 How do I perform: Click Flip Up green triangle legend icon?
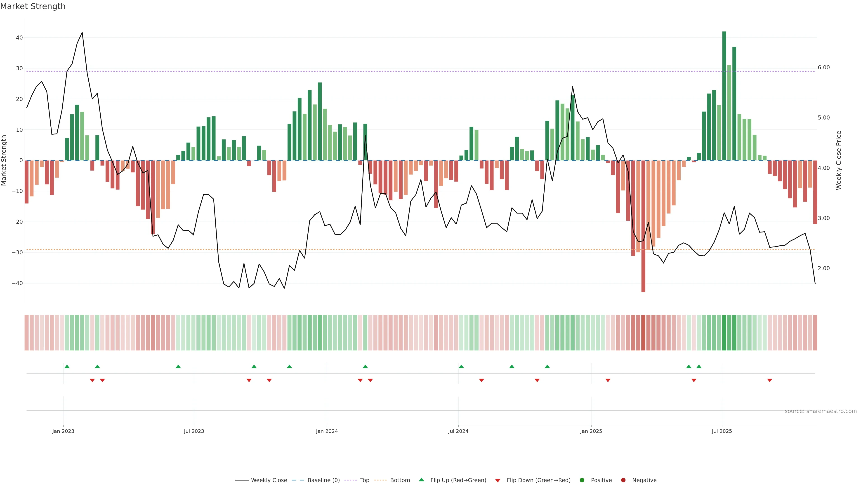tap(421, 480)
